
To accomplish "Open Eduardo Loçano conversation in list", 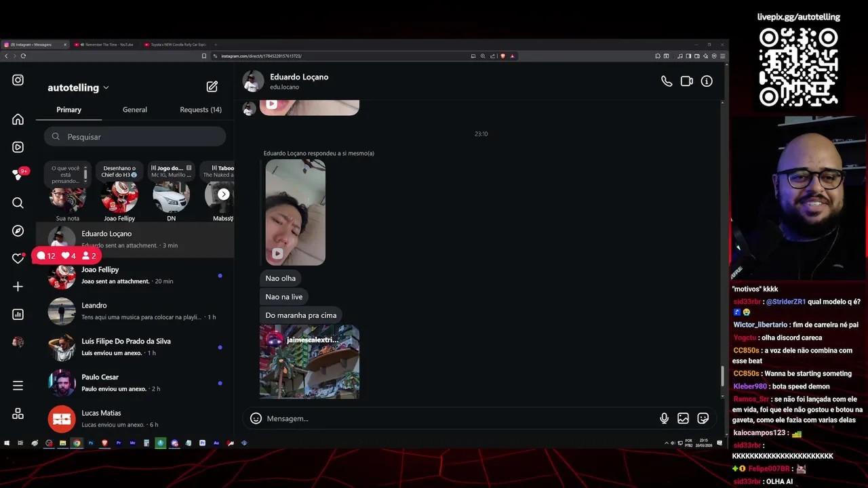I will coord(135,239).
